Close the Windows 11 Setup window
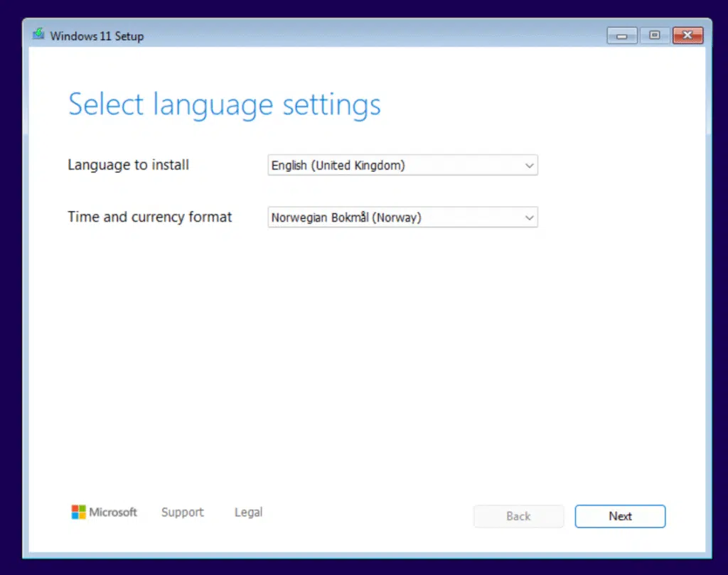 pos(687,36)
